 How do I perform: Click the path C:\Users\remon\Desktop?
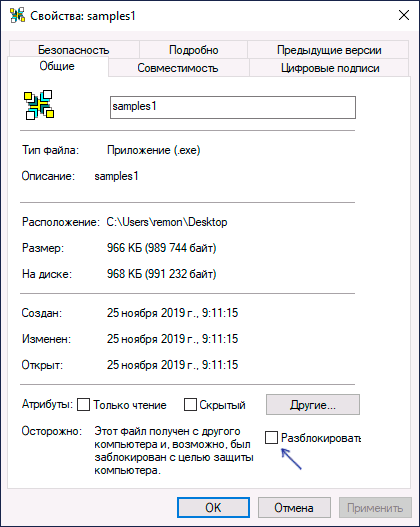click(167, 222)
